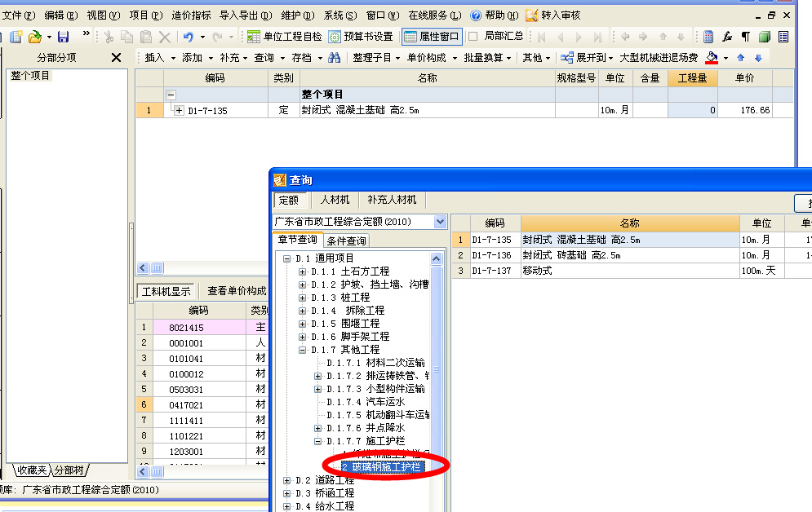This screenshot has width=812, height=512.
Task: Expand row D1-7-135 in main table
Action: click(x=180, y=110)
